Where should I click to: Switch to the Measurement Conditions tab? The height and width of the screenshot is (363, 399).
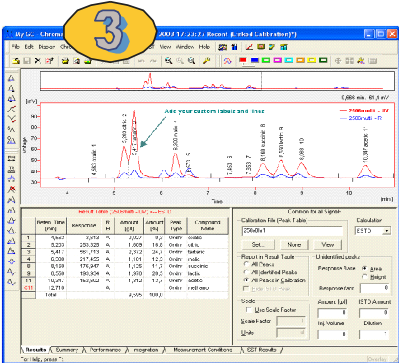(x=203, y=350)
